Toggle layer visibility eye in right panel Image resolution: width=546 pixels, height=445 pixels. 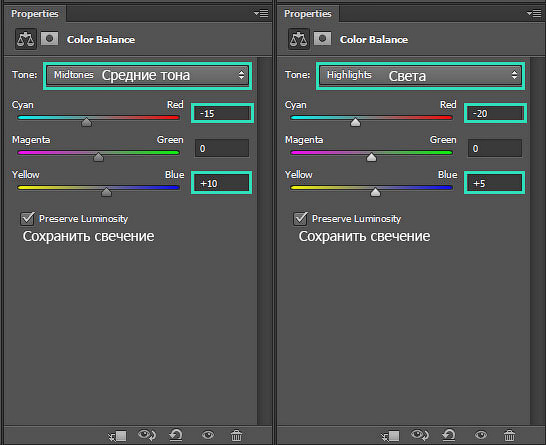pos(481,435)
